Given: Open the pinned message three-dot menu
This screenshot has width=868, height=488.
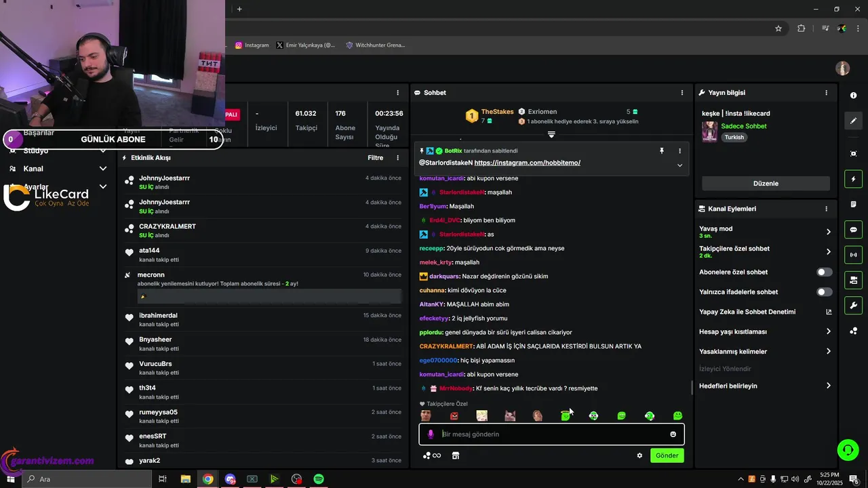Looking at the screenshot, I should point(679,150).
